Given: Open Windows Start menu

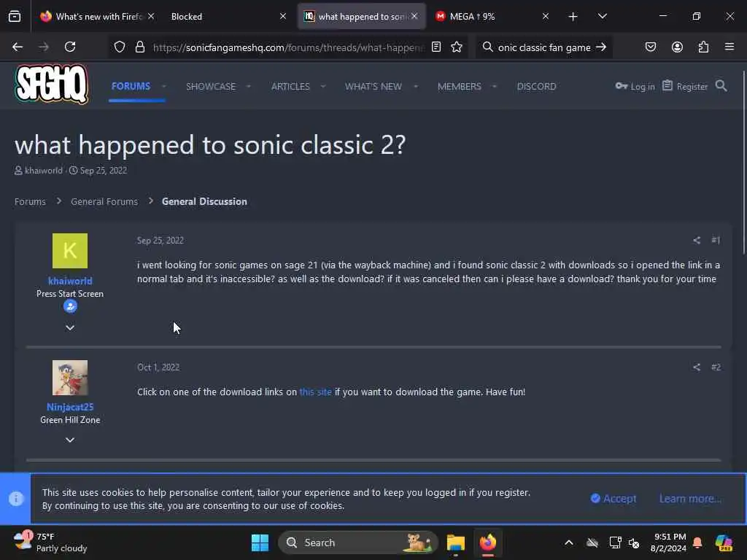Looking at the screenshot, I should point(260,542).
